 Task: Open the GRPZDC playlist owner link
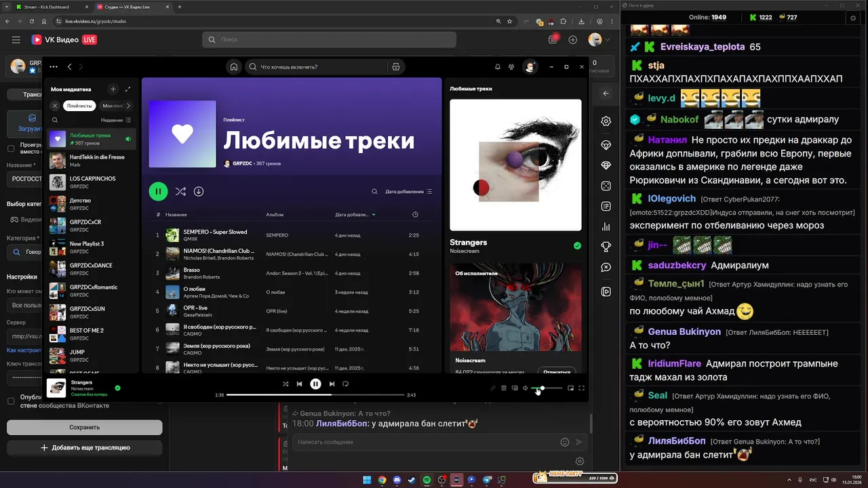click(x=241, y=163)
